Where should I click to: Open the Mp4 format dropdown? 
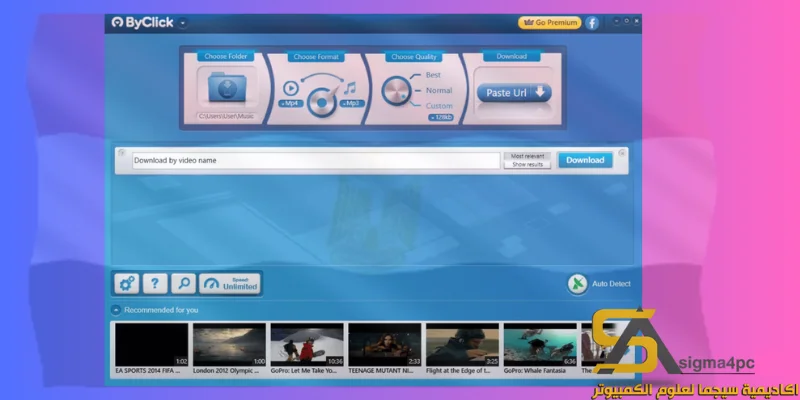point(291,104)
